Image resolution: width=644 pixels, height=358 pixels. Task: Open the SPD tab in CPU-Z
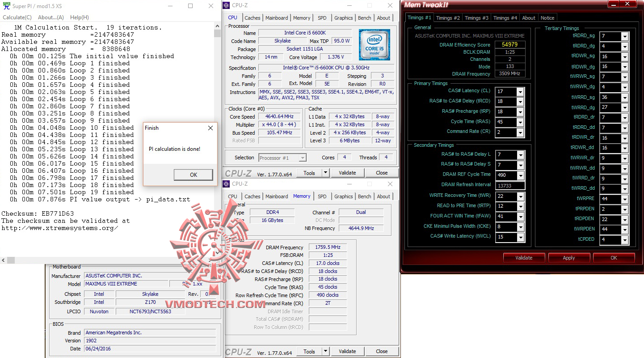pos(322,17)
